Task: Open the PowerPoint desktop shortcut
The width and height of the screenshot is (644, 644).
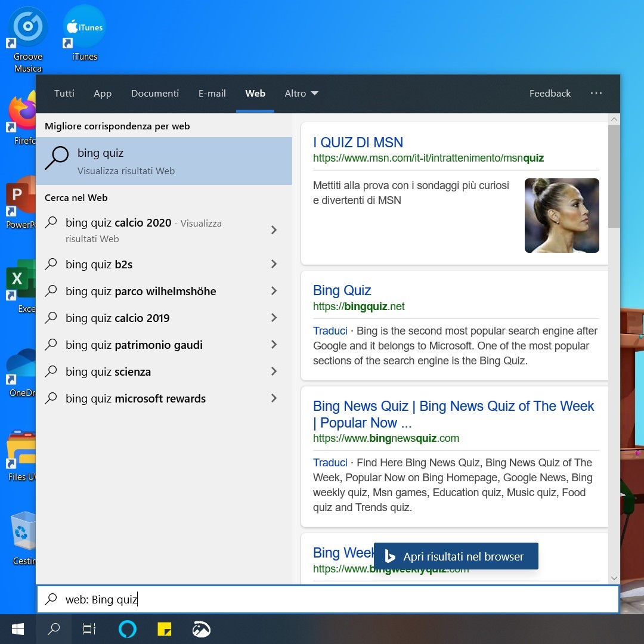Action: click(20, 202)
